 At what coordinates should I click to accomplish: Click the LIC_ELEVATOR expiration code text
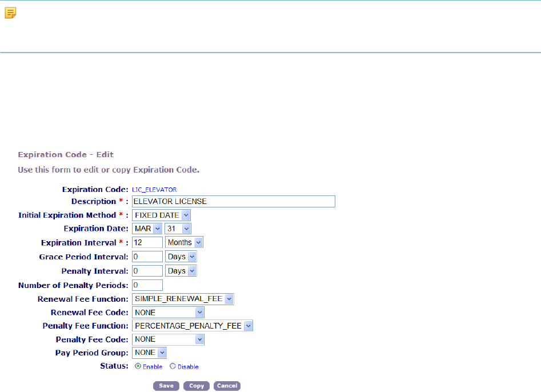click(x=154, y=190)
